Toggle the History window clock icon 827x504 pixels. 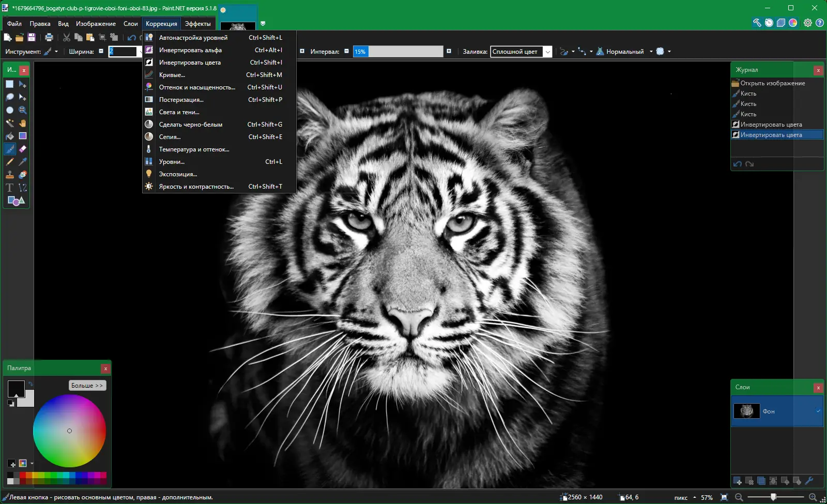click(769, 23)
